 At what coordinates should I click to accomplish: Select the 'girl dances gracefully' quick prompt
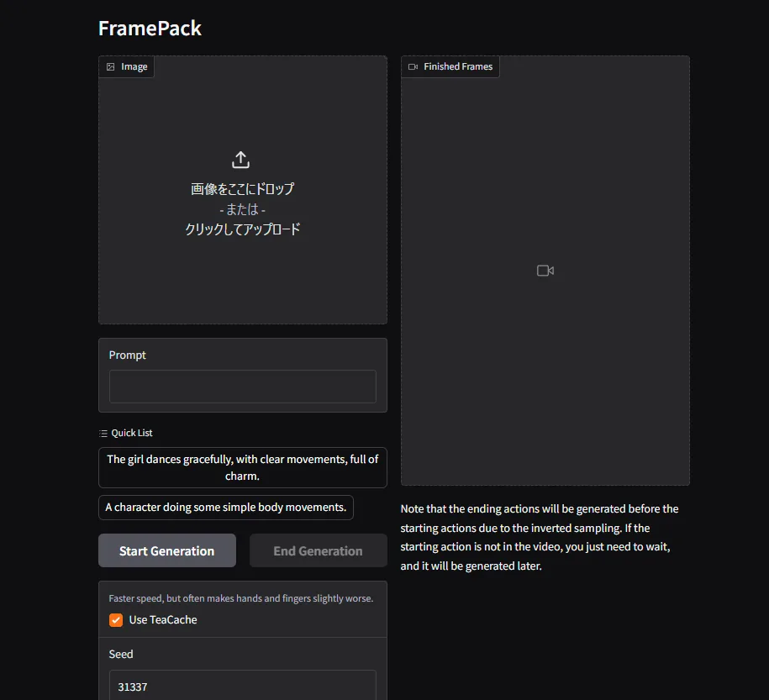(x=243, y=467)
